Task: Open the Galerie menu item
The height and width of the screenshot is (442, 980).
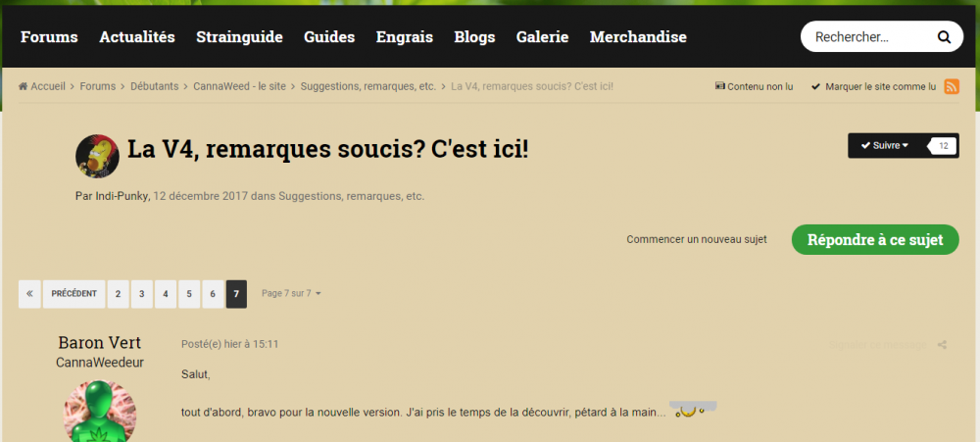Action: 543,37
